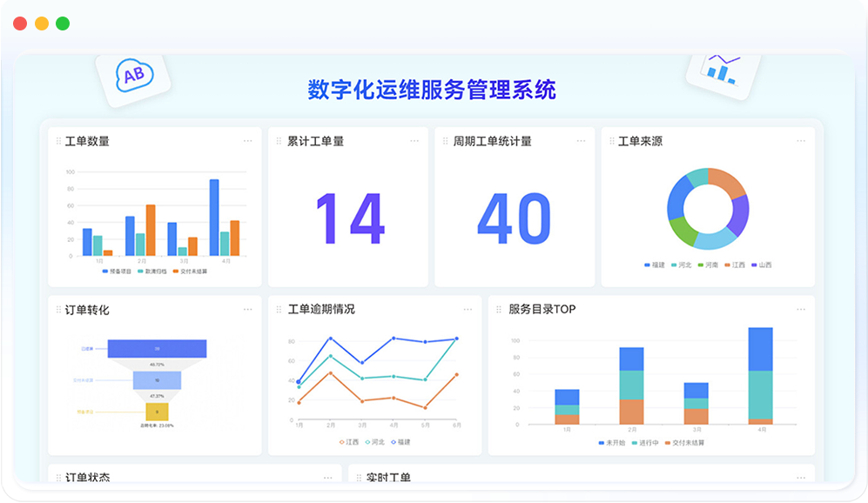Image resolution: width=868 pixels, height=503 pixels.
Task: Open the 订单转化 card options menu
Action: point(247,309)
